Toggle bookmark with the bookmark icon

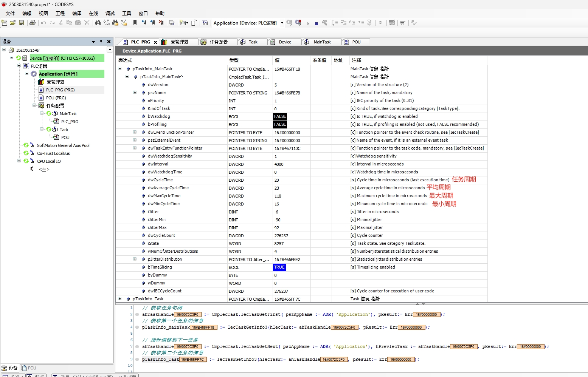pyautogui.click(x=135, y=23)
